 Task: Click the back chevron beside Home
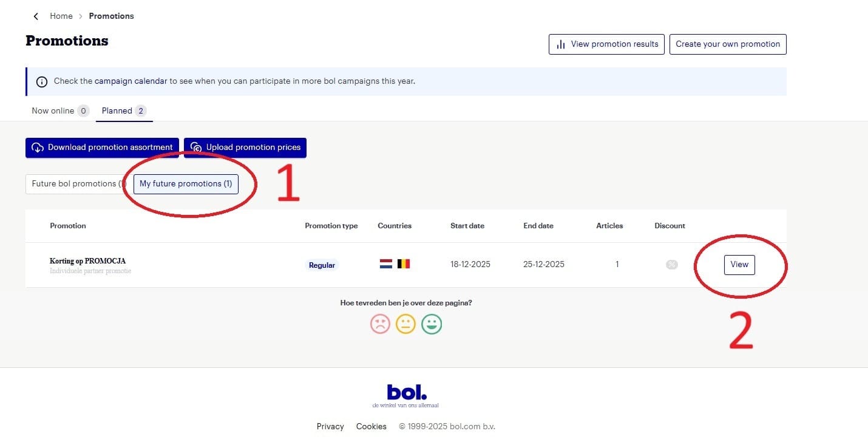pos(36,16)
